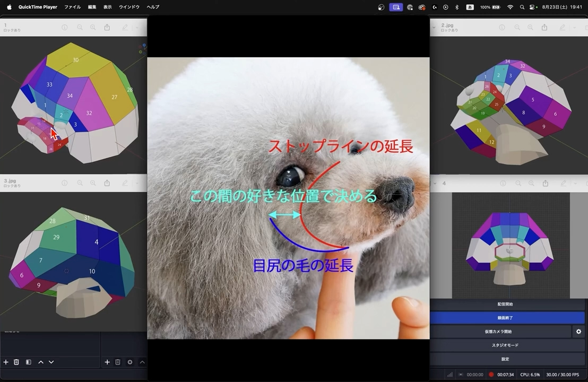Open the ウインドウ menu
This screenshot has height=382, width=588.
130,7
